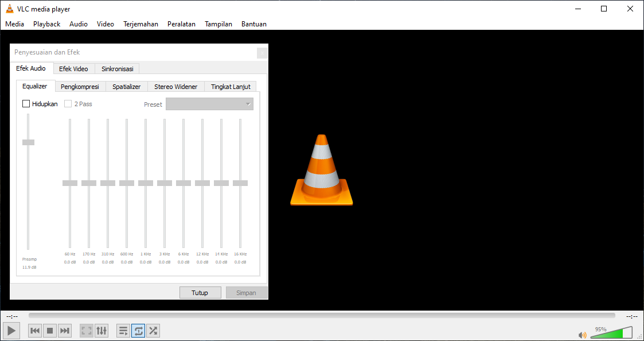
Task: Toggle the 2 Pass option
Action: point(69,103)
